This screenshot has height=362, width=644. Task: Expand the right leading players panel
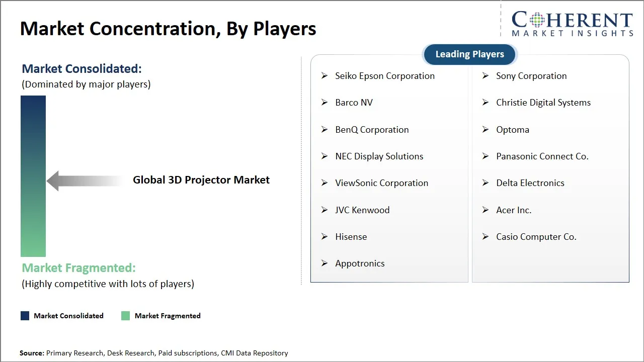[550, 168]
